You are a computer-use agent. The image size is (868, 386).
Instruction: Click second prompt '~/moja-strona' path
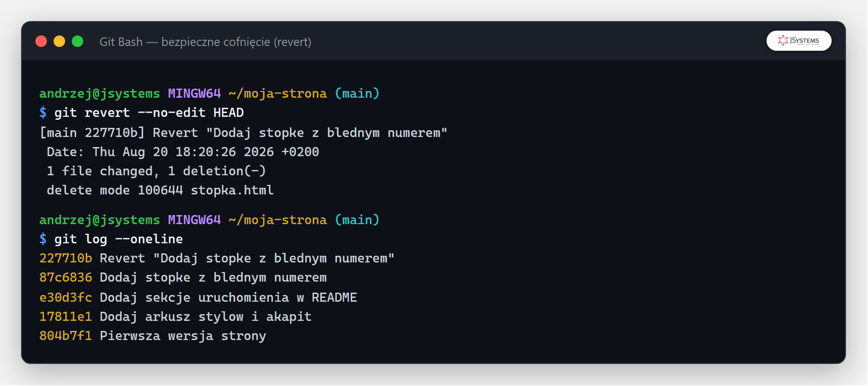278,220
